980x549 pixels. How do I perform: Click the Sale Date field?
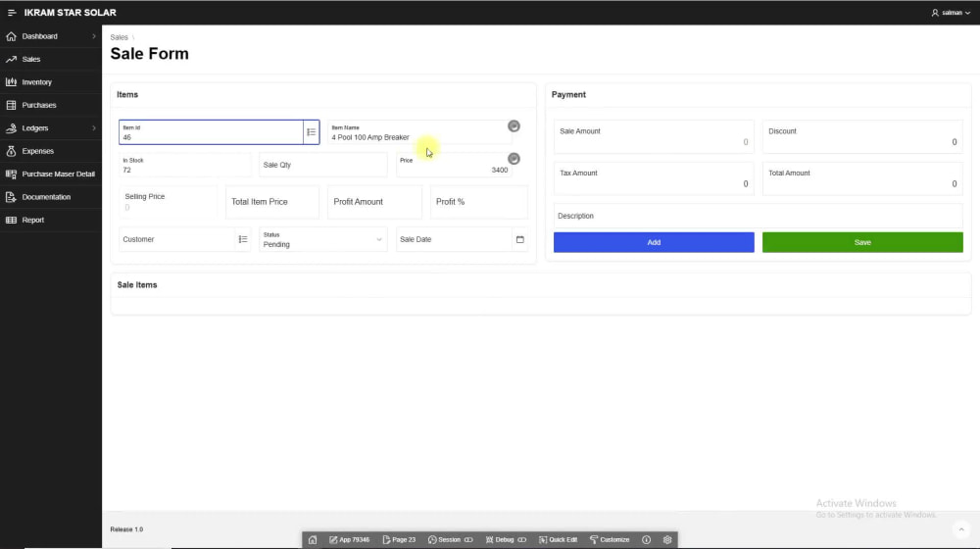pos(455,239)
